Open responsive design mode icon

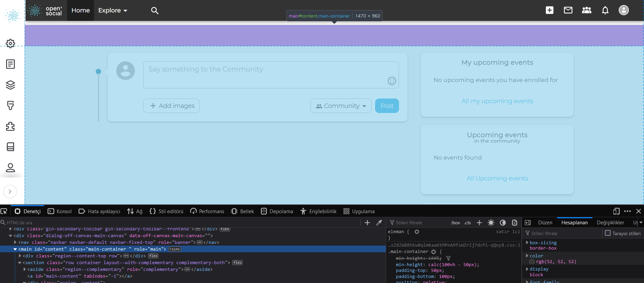coord(616,211)
